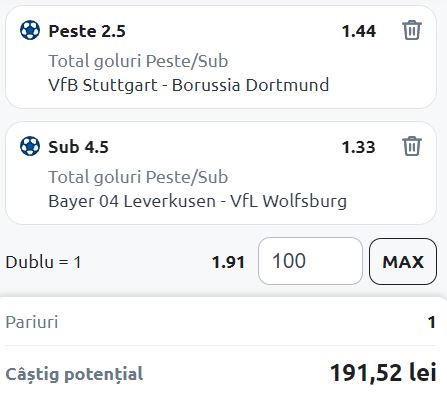Click football icon next to Peste 2.5

tap(30, 30)
